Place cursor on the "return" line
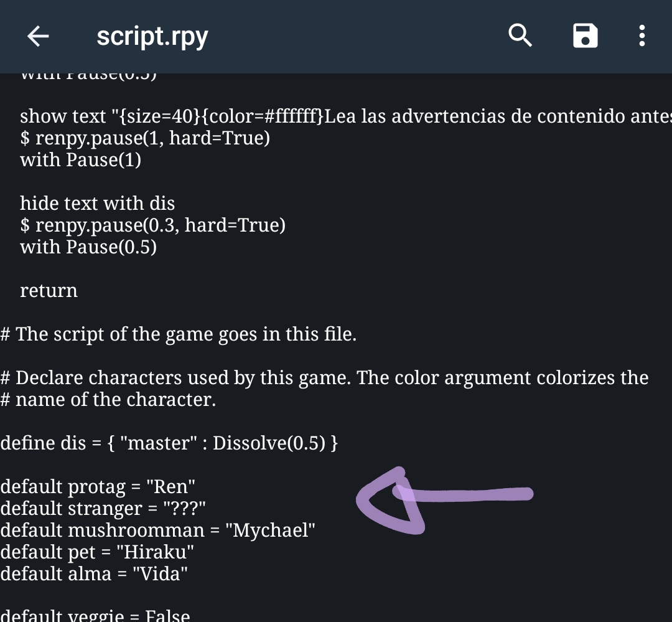The image size is (672, 622). point(49,291)
